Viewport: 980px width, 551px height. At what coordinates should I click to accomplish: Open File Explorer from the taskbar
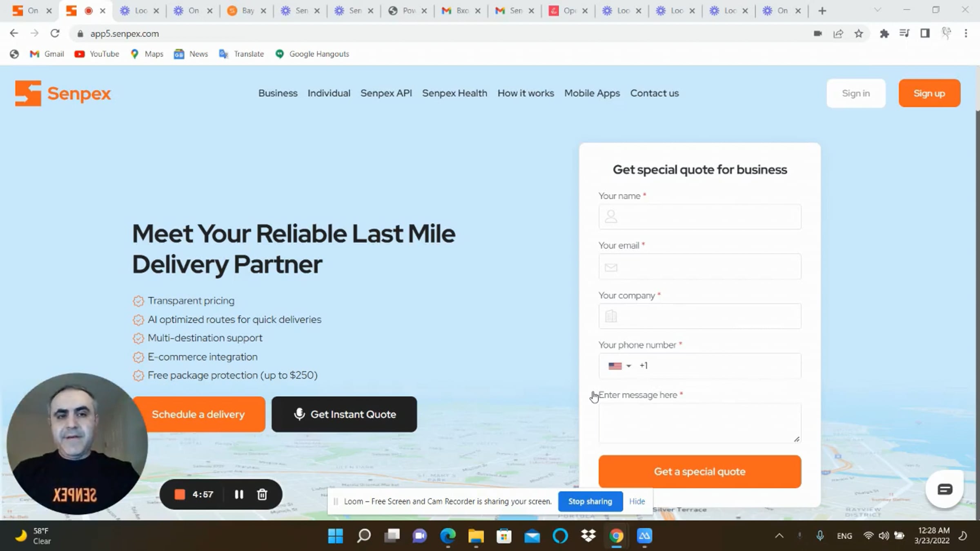click(476, 536)
